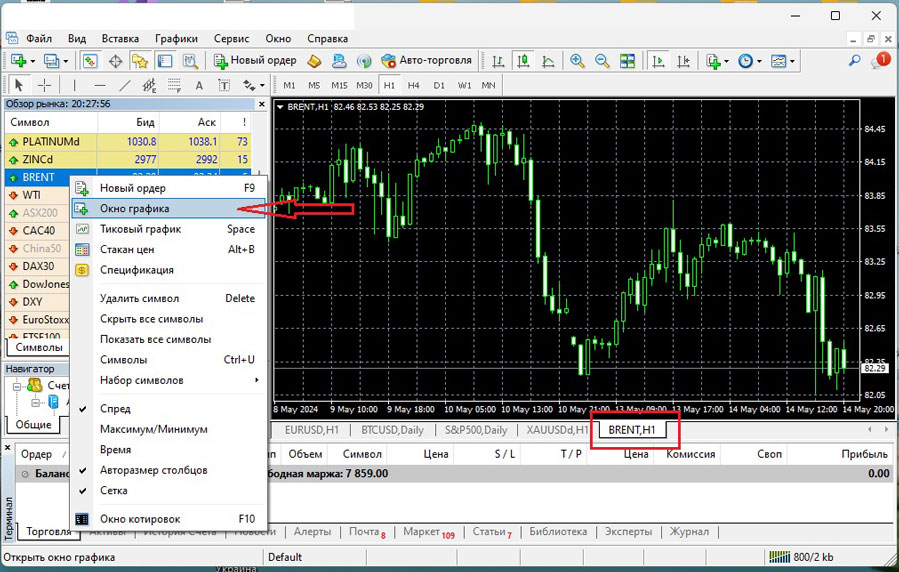Image resolution: width=899 pixels, height=572 pixels.
Task: Open the Журнал terminal tab
Action: click(x=689, y=532)
